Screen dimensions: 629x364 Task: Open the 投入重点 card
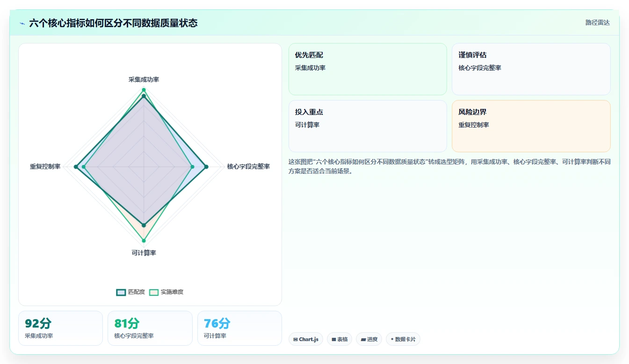tap(368, 126)
